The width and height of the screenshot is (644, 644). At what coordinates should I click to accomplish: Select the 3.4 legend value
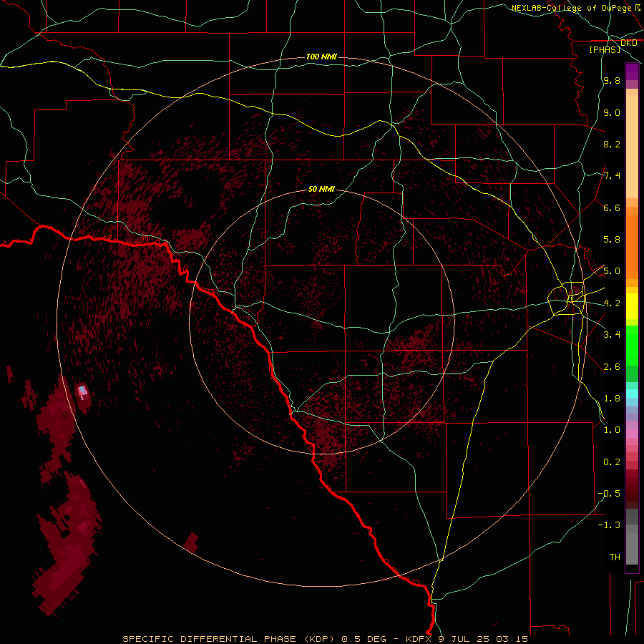[x=612, y=335]
